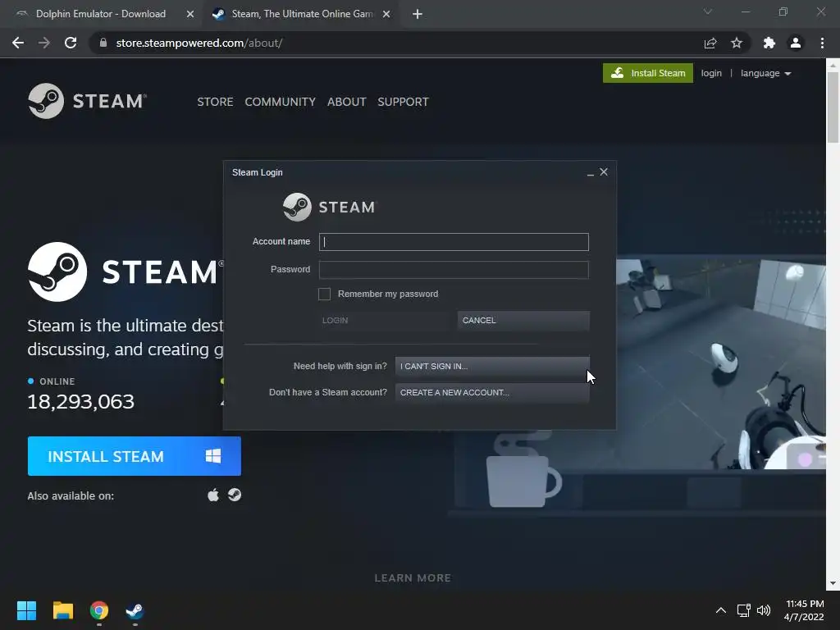Go forward to the next page
The width and height of the screenshot is (840, 630).
click(x=44, y=43)
